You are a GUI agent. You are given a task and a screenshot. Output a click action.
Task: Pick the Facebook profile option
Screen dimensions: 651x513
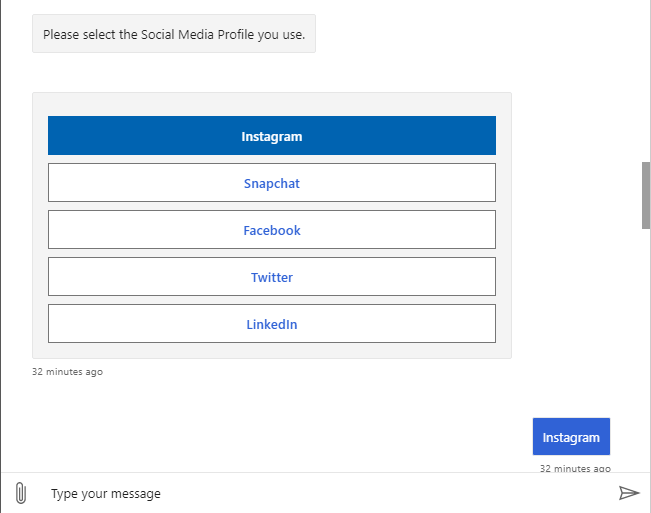point(271,230)
